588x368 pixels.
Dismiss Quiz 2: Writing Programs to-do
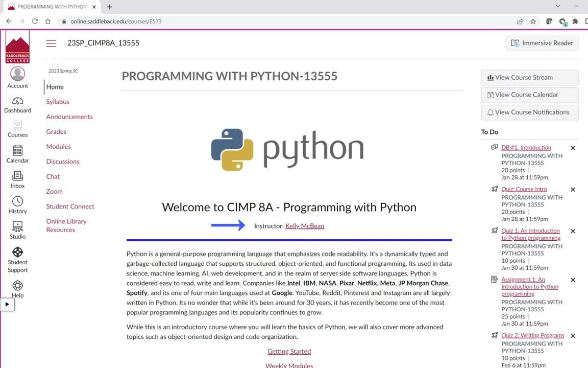click(573, 336)
